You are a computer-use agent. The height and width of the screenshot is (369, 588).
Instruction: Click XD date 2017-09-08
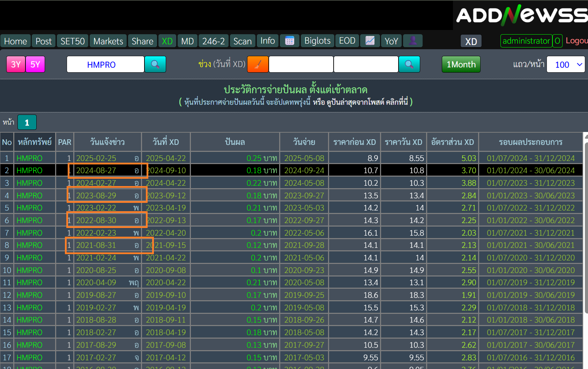(x=166, y=345)
